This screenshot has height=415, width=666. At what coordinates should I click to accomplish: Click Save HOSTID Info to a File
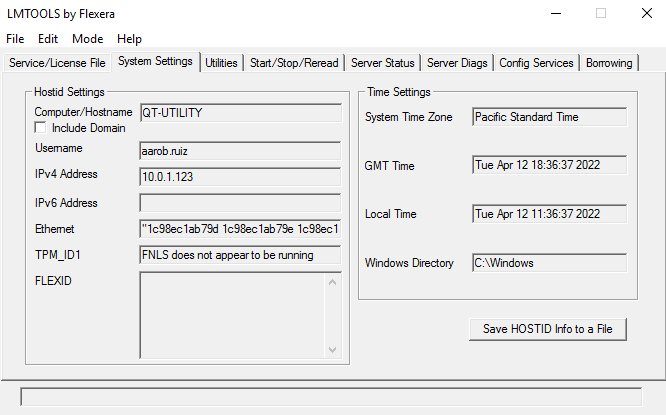point(547,329)
